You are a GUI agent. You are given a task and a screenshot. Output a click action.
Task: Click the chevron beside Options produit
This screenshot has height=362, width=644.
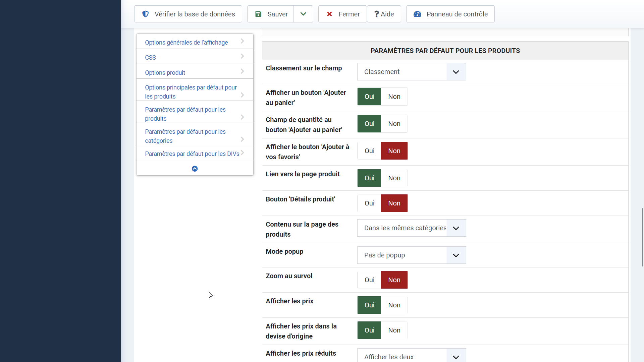(x=242, y=71)
